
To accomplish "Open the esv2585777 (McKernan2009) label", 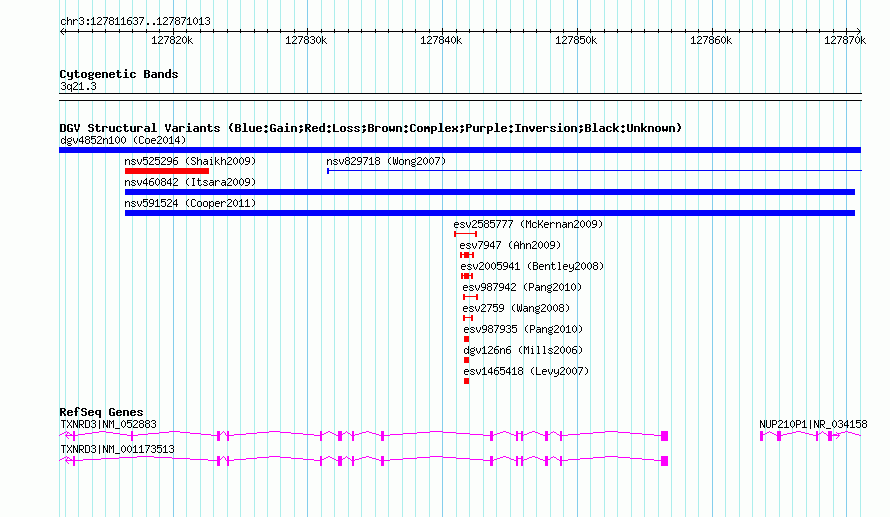I will tap(528, 224).
